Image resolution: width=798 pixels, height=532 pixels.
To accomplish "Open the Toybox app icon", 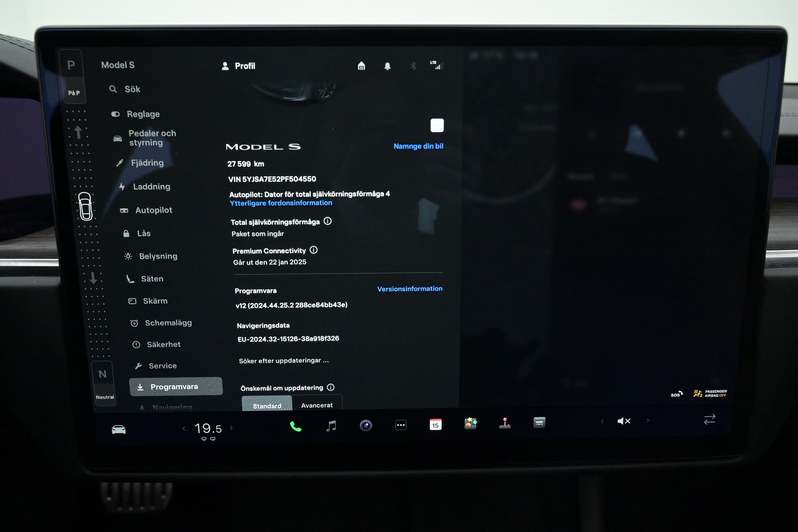I will pyautogui.click(x=470, y=423).
